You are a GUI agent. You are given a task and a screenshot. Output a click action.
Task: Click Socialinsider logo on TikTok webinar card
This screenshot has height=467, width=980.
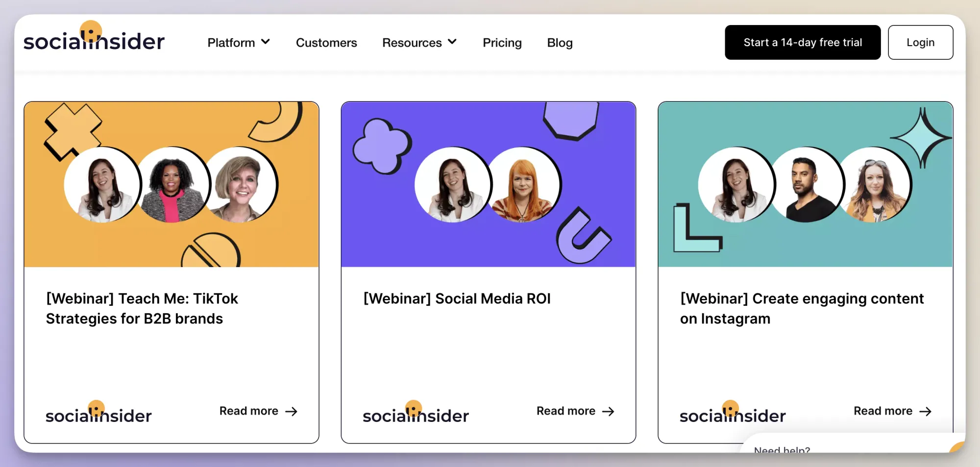click(x=98, y=412)
